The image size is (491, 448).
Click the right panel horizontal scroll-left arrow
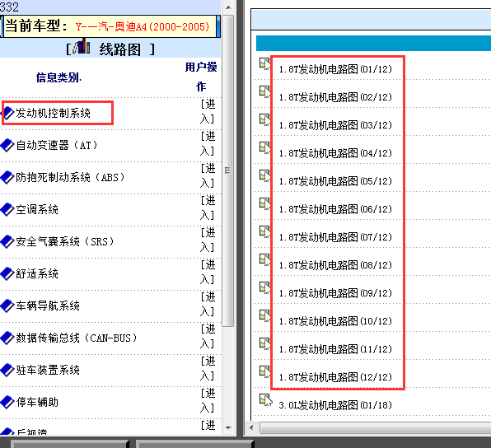click(x=251, y=427)
